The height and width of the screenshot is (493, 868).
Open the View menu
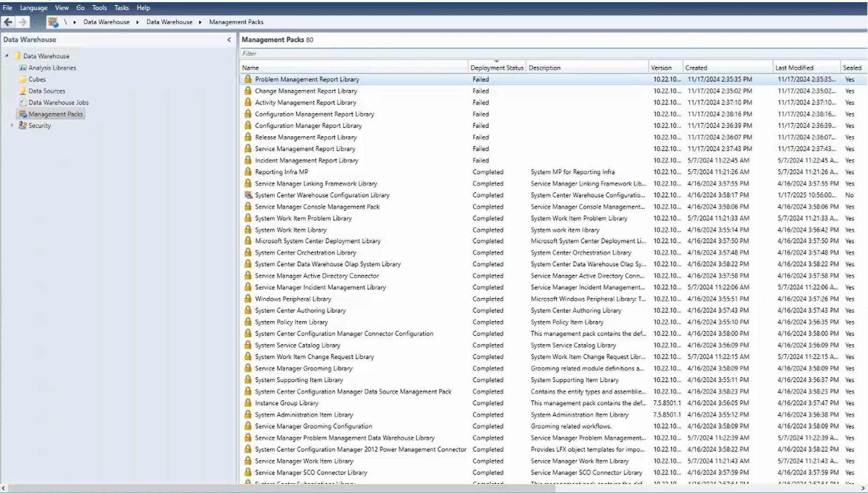point(62,8)
